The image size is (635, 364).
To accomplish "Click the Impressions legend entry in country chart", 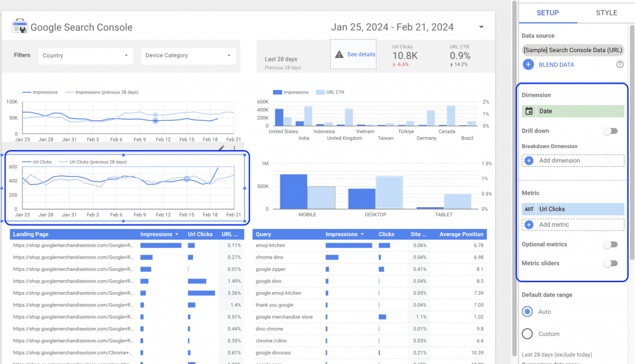I will pyautogui.click(x=291, y=92).
